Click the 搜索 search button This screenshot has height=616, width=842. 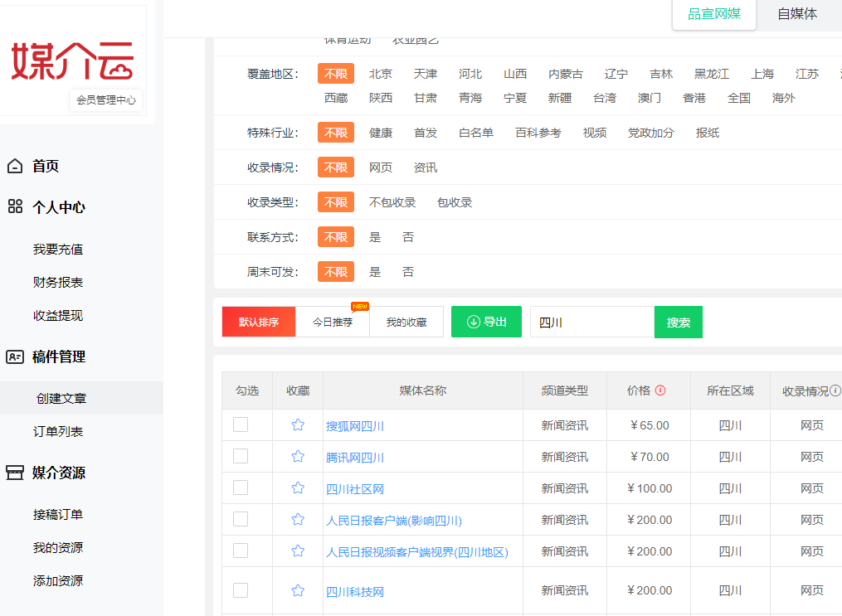click(678, 323)
